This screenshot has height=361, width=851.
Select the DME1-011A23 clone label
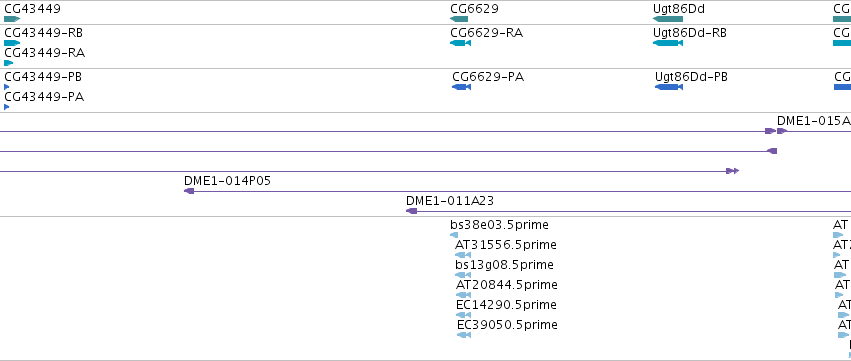coord(450,201)
